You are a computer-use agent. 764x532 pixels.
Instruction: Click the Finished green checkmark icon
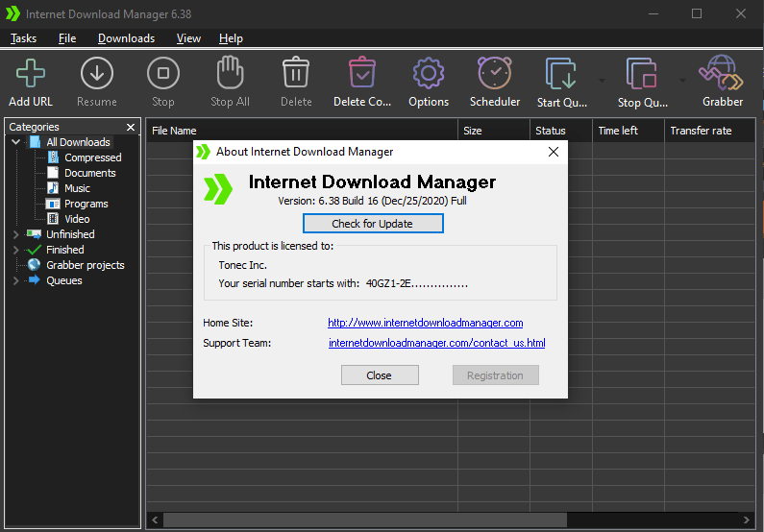click(x=34, y=250)
